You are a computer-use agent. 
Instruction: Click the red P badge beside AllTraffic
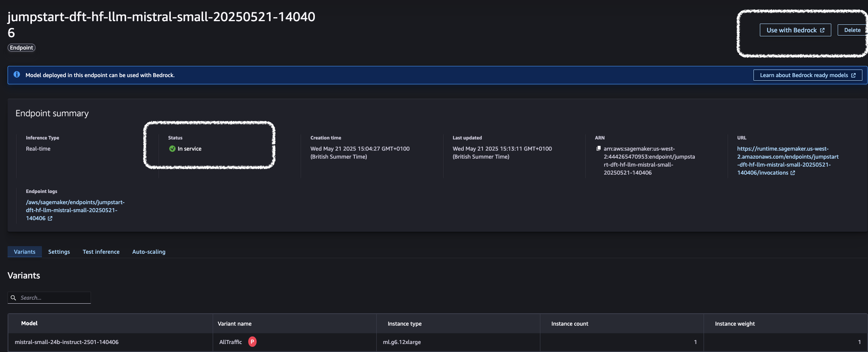click(252, 342)
